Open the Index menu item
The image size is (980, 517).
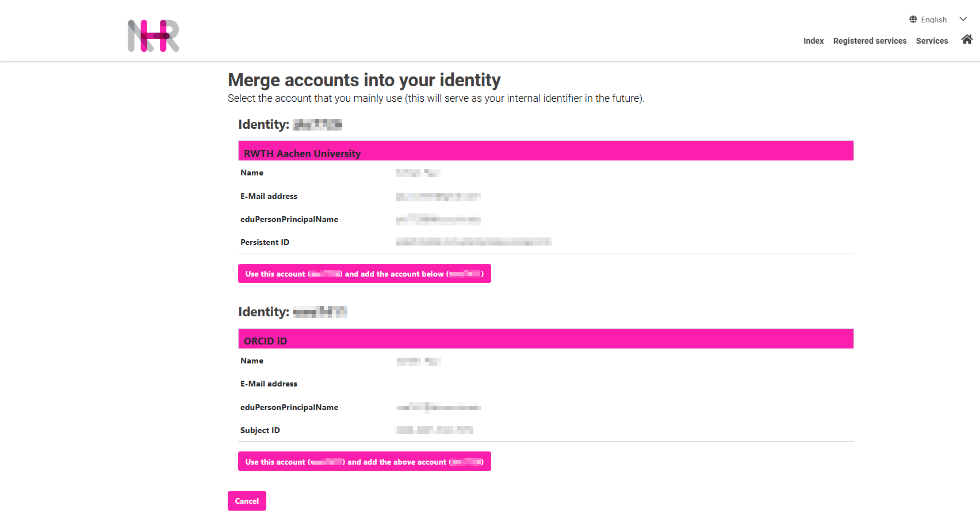(813, 41)
